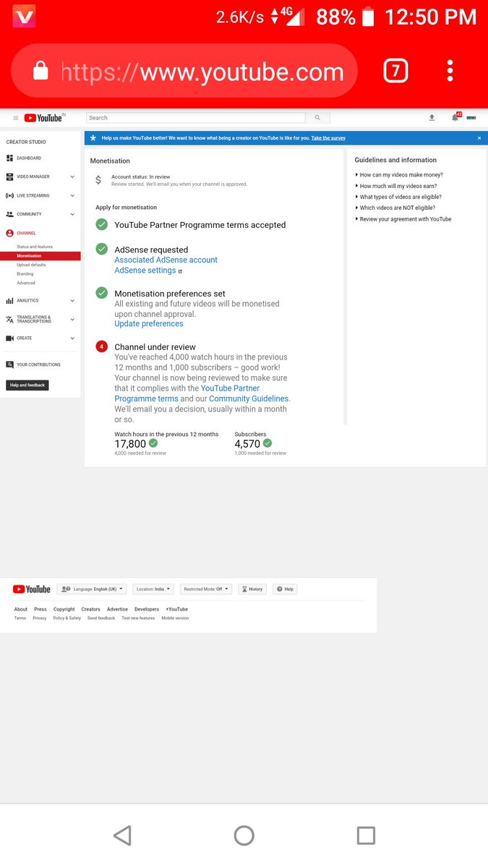Click the terms accepted green checkmark
Screen dimensions: 488x868
[x=102, y=225]
